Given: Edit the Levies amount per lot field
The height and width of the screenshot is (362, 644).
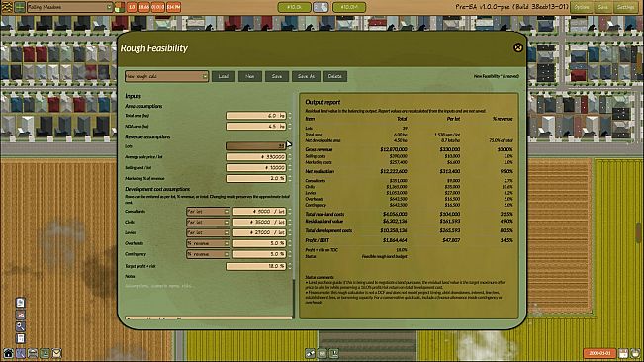Looking at the screenshot, I should point(259,232).
